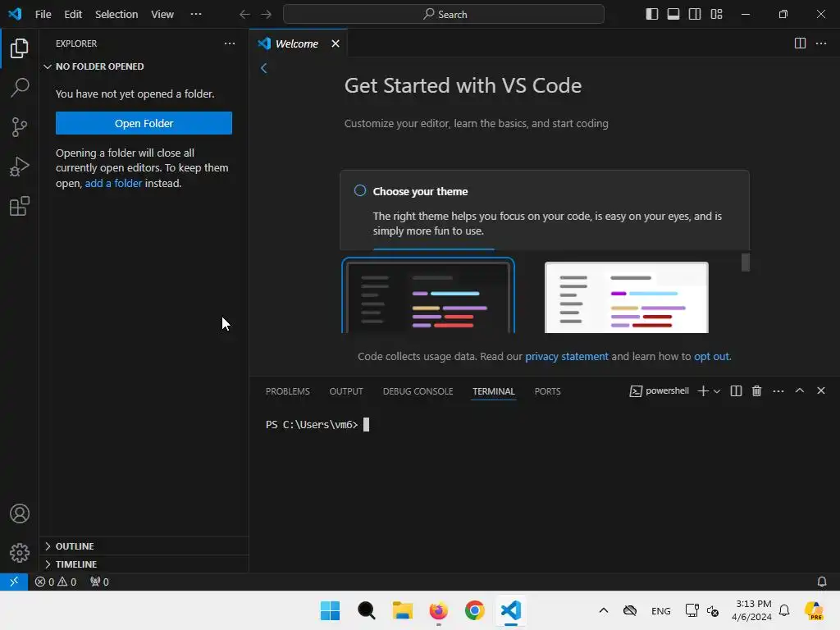
Task: Toggle secondary side bar layout icon
Action: click(x=695, y=14)
